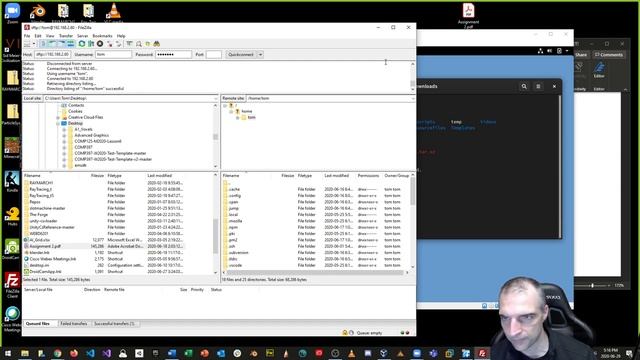Switch to the Queued files tab

[38, 324]
